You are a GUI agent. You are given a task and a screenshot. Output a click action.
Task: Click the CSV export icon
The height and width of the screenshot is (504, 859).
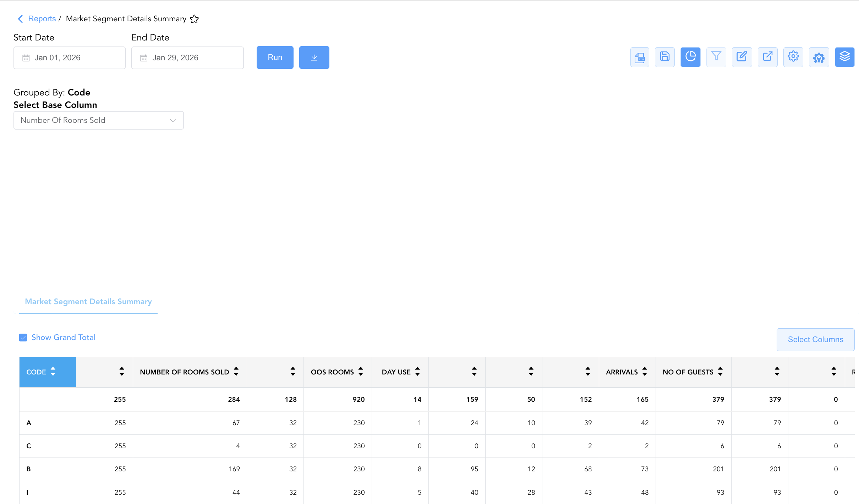(x=640, y=57)
